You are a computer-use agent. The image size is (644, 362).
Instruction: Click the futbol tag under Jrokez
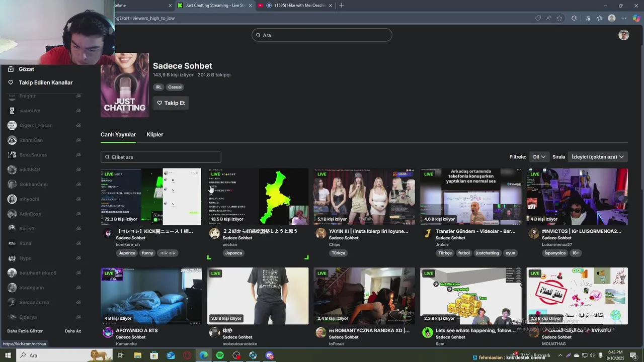(464, 253)
